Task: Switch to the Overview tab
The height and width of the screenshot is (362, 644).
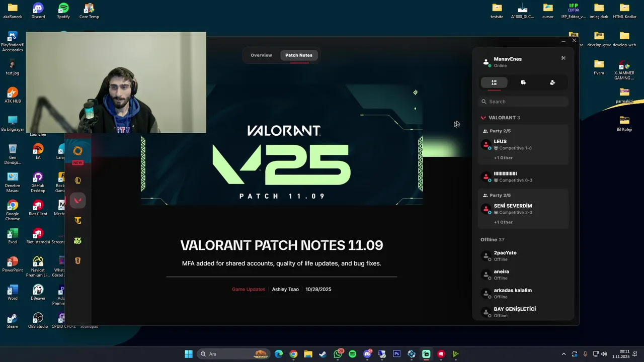Action: (x=261, y=55)
